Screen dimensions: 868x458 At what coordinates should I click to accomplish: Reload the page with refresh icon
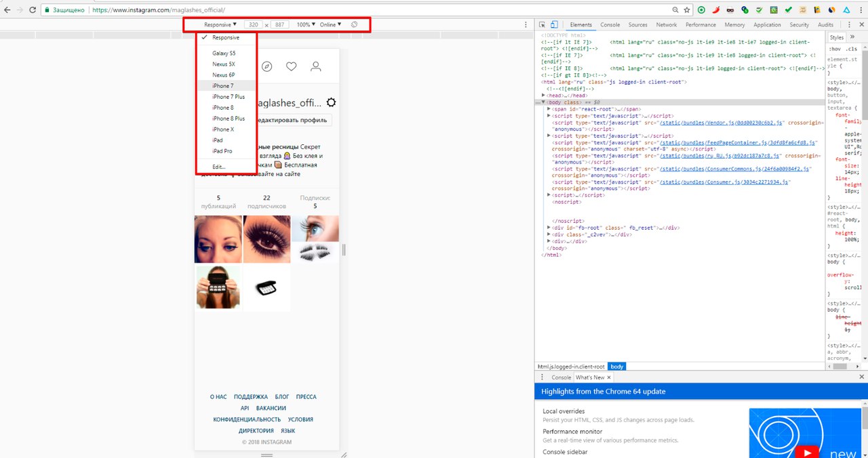click(32, 10)
